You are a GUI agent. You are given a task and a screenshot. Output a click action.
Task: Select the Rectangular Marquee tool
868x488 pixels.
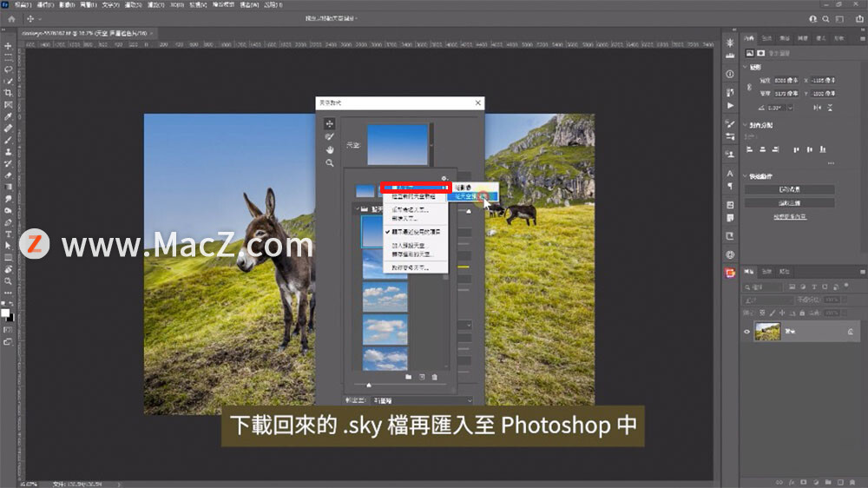click(x=8, y=57)
